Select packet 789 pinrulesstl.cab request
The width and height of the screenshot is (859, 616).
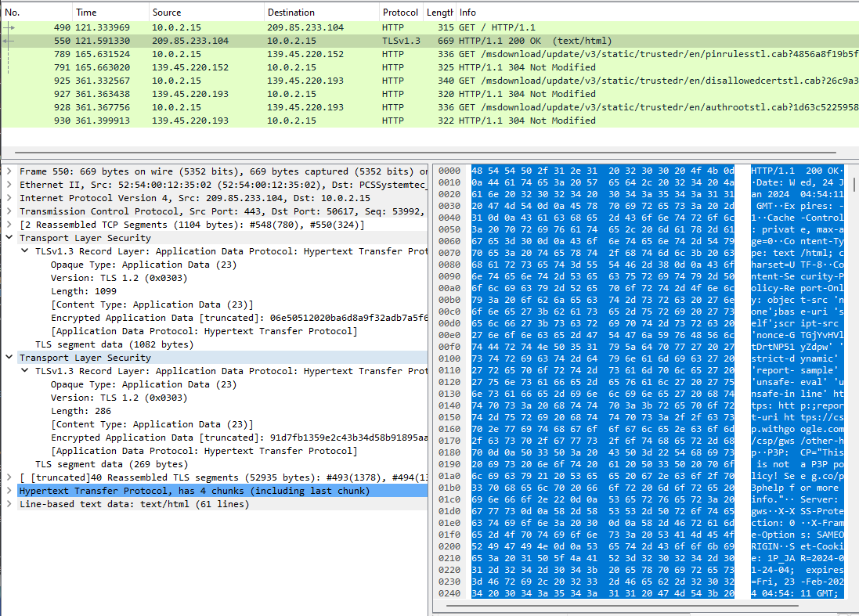click(429, 54)
